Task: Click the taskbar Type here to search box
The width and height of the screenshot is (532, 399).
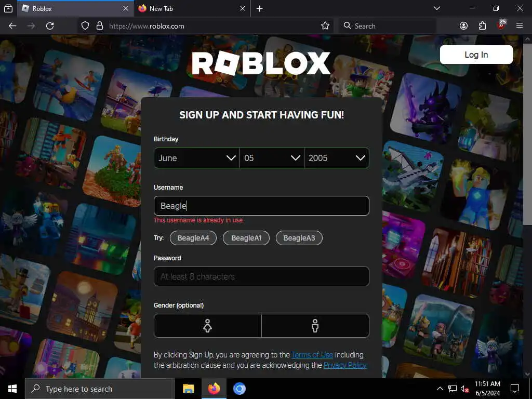Action: click(100, 389)
